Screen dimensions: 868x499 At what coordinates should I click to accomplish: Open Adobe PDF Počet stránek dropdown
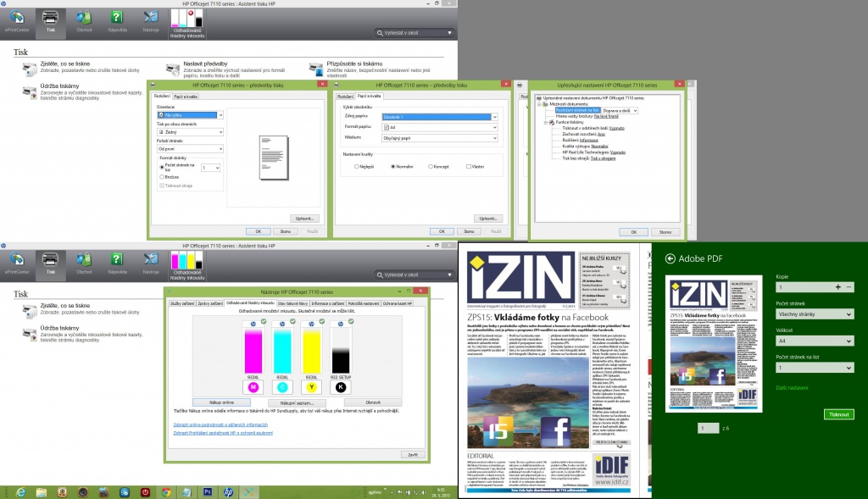[815, 314]
